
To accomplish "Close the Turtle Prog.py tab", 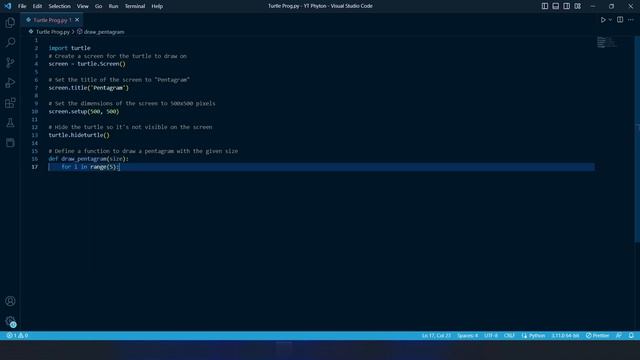I will [77, 20].
